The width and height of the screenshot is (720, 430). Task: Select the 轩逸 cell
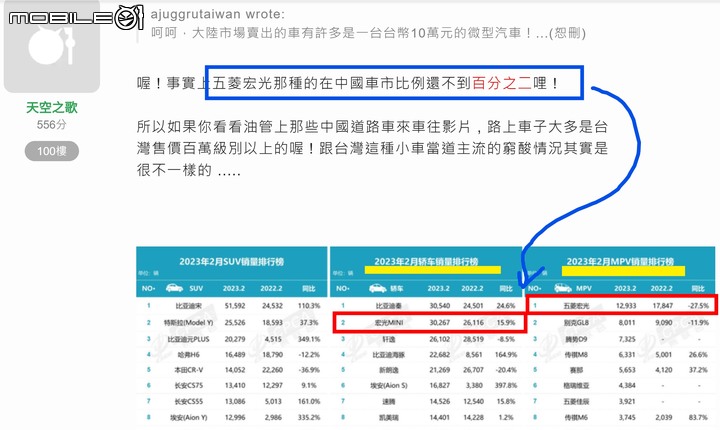pos(388,339)
